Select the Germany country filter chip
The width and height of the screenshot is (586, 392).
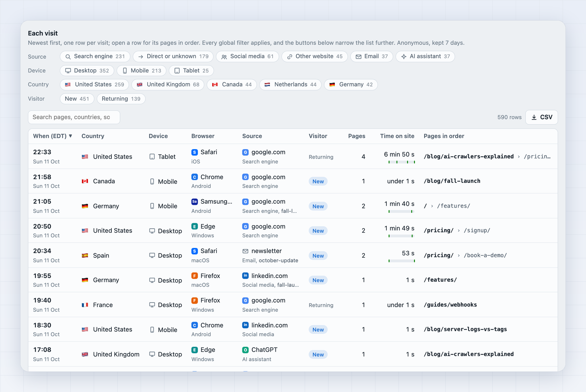pyautogui.click(x=351, y=85)
